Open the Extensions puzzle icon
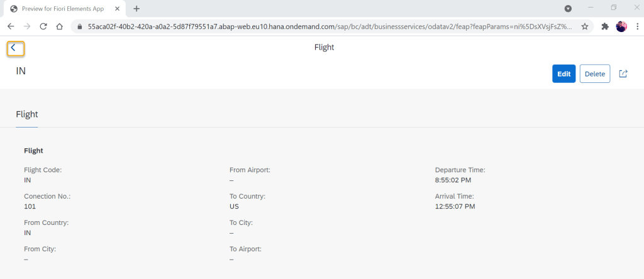Screen dimensions: 644x279 pyautogui.click(x=605, y=26)
